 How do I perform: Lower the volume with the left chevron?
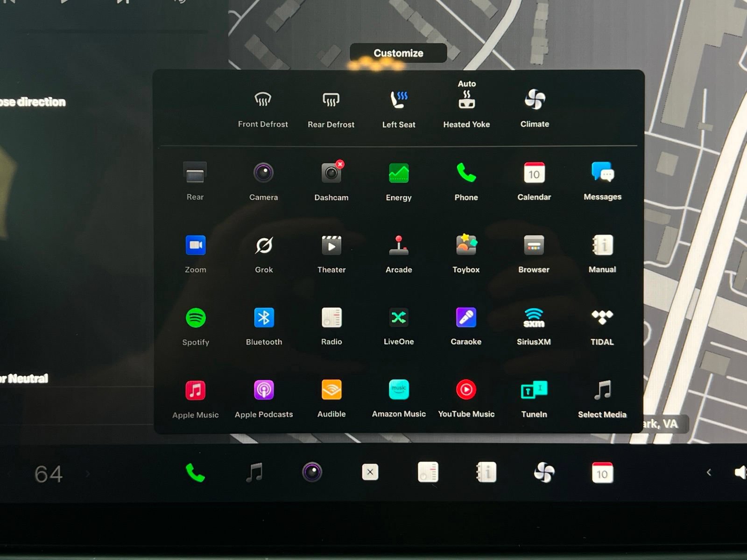[709, 473]
